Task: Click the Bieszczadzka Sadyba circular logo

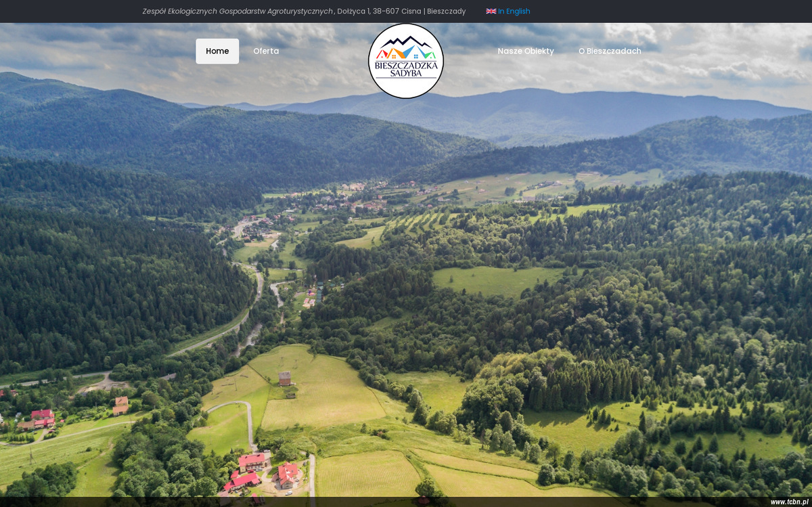Action: click(x=406, y=61)
